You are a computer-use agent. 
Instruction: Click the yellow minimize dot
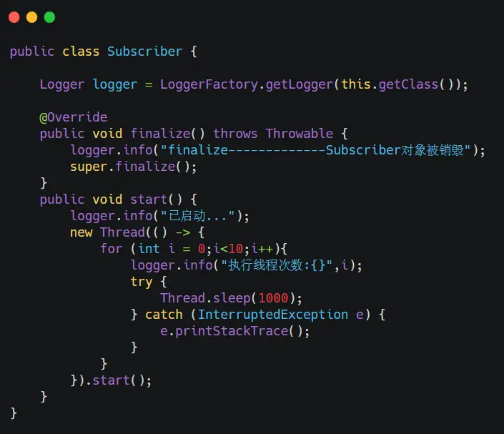[x=32, y=17]
